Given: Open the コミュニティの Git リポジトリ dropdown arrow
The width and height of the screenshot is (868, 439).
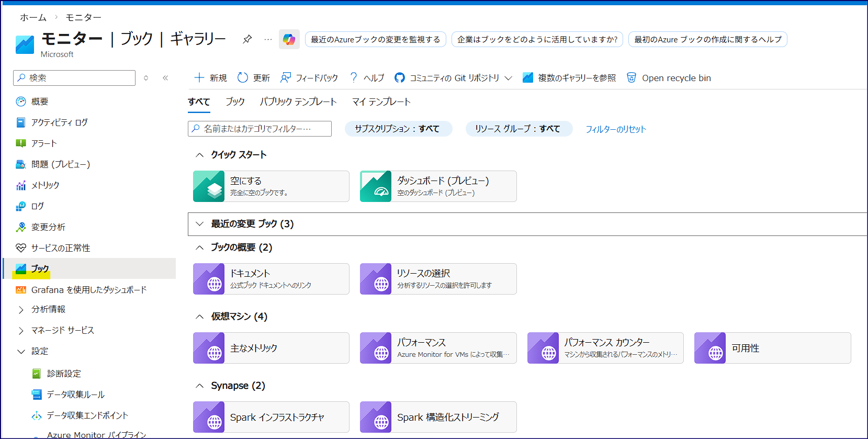Looking at the screenshot, I should pos(509,78).
